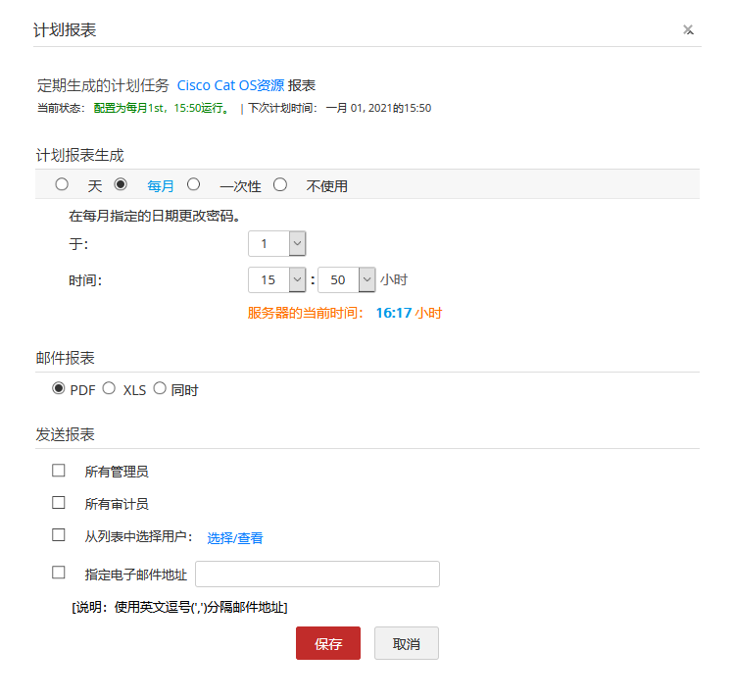Screen dimensions: 733x700
Task: Select 同时 to send both formats
Action: [x=160, y=388]
